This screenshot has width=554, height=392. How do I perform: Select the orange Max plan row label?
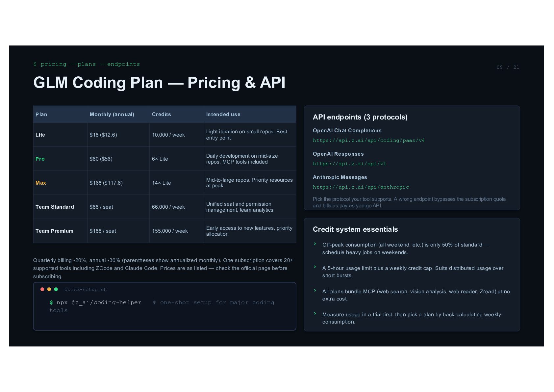[x=41, y=183]
